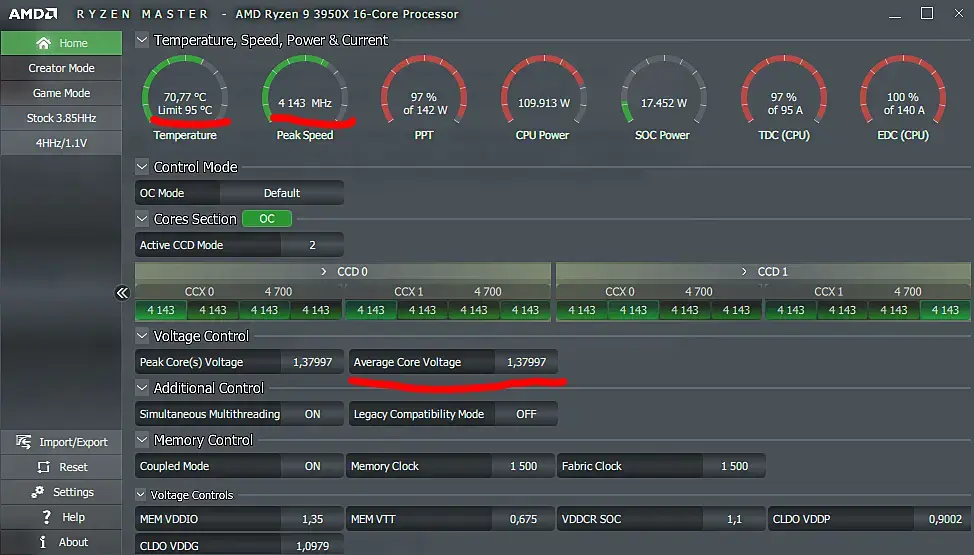
Task: Click CCD 0 CCX 1 header
Action: tap(447, 291)
